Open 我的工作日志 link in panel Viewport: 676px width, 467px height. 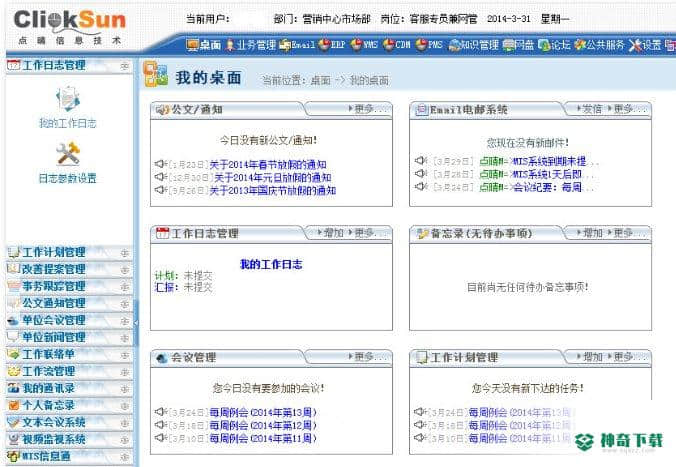[271, 264]
